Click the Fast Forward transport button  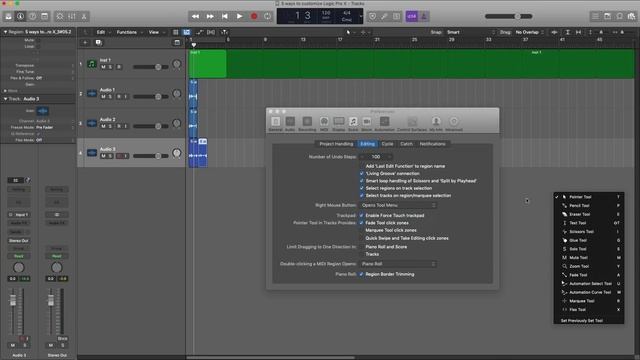[210, 16]
